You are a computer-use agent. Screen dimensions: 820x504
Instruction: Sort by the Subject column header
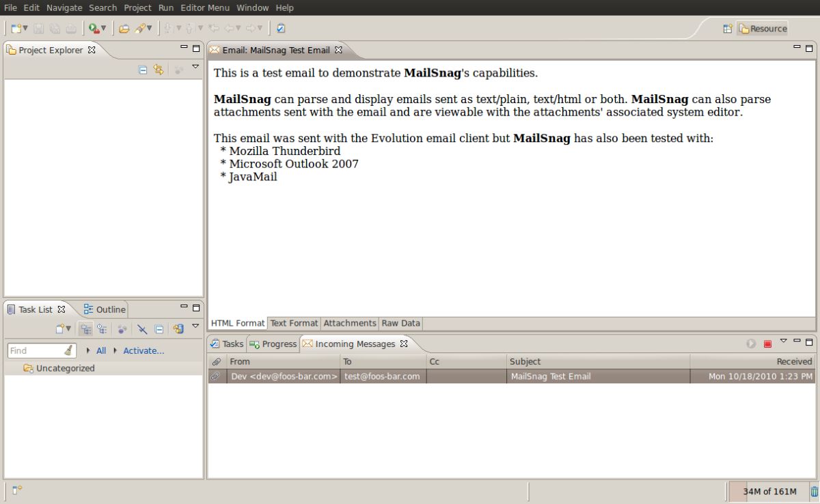tap(598, 361)
